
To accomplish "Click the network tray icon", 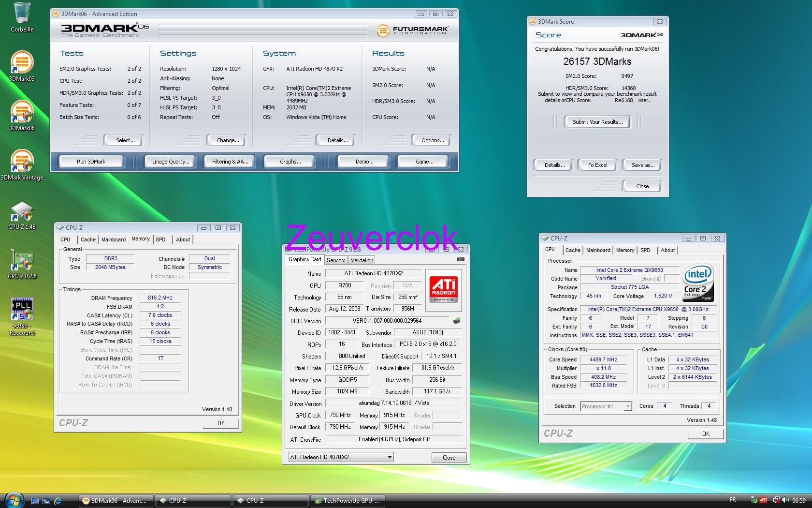I will pyautogui.click(x=775, y=500).
